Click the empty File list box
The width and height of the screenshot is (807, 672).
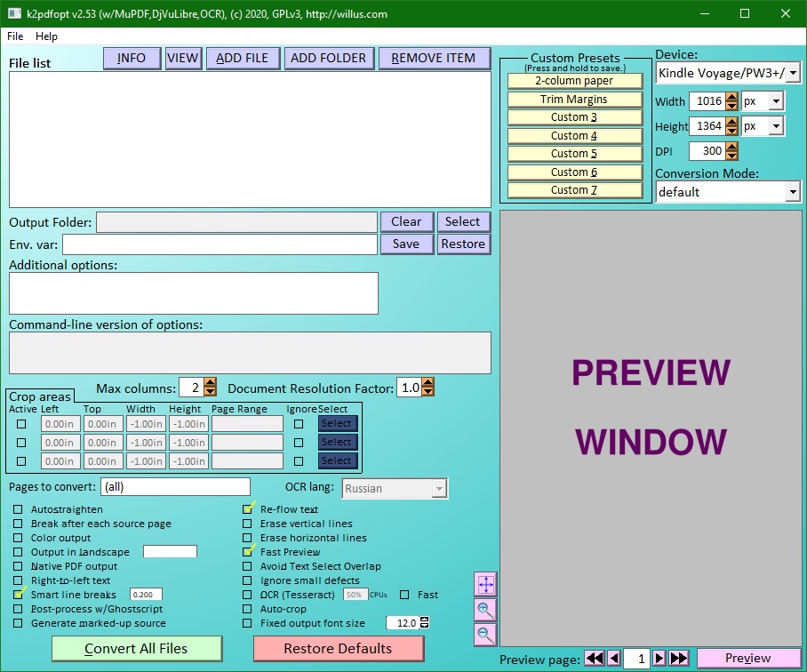[250, 140]
